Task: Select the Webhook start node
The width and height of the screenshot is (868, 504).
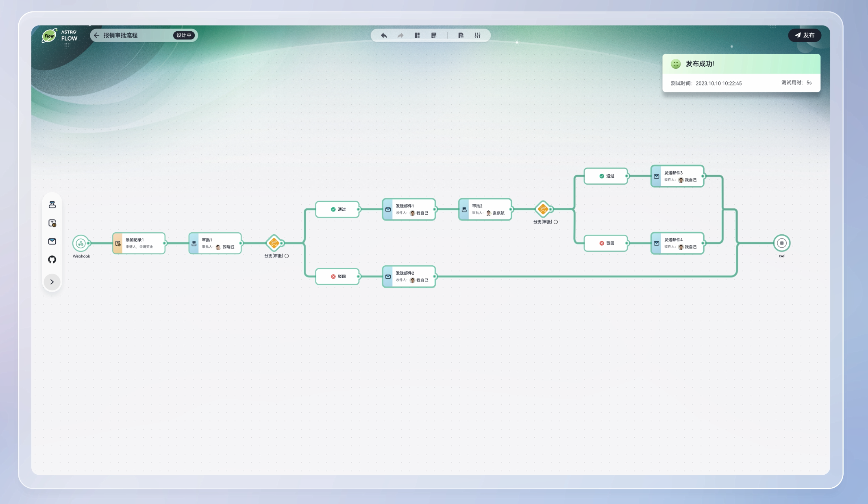Action: coord(80,243)
